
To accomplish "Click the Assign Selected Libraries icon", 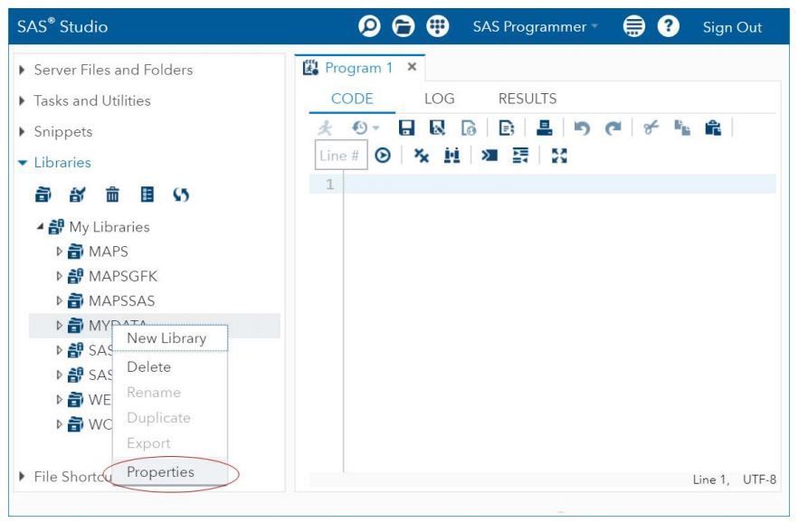I will (77, 195).
